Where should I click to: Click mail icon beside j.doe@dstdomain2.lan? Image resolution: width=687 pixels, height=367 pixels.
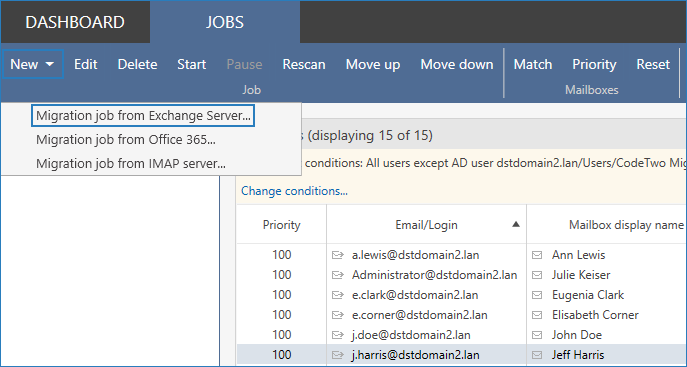(337, 335)
